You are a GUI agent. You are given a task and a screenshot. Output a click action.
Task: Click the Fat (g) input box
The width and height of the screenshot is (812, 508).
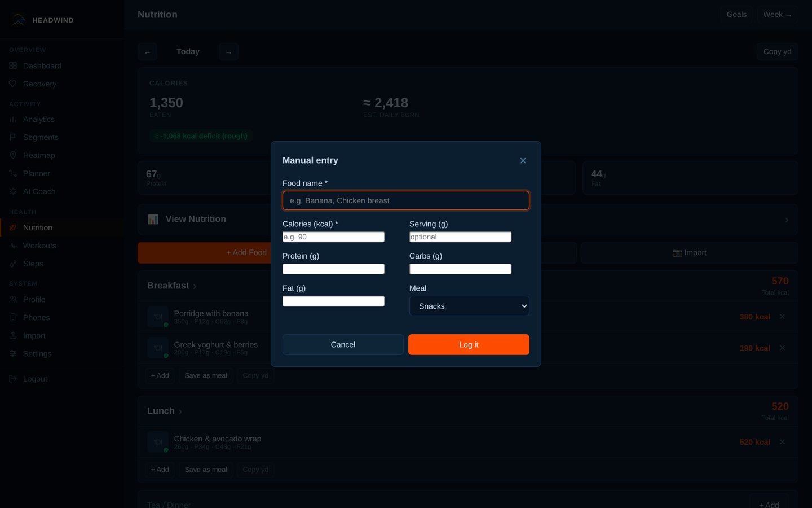click(x=333, y=301)
